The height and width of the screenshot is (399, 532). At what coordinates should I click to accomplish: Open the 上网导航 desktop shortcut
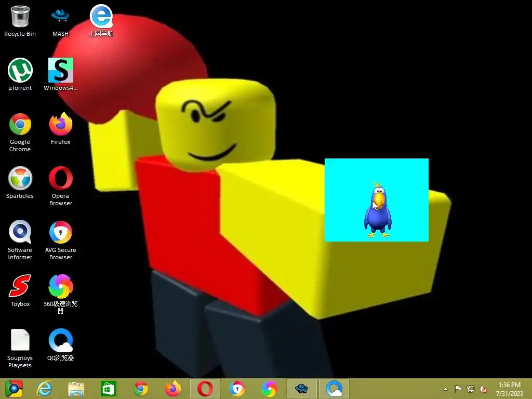101,21
